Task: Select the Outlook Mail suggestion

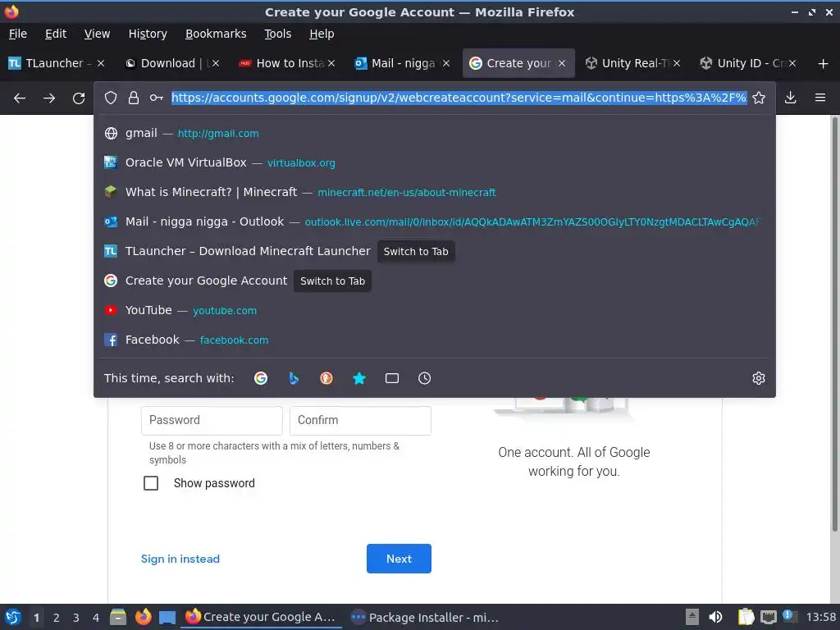Action: point(435,221)
